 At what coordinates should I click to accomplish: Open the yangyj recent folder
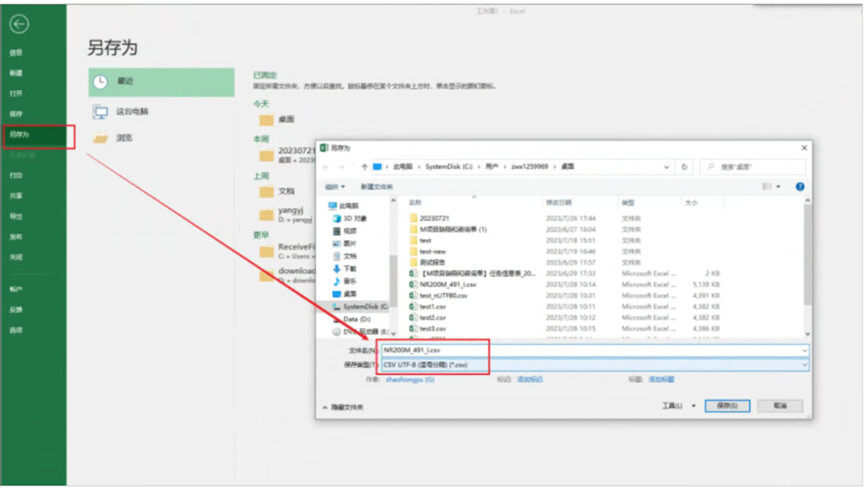tap(286, 214)
